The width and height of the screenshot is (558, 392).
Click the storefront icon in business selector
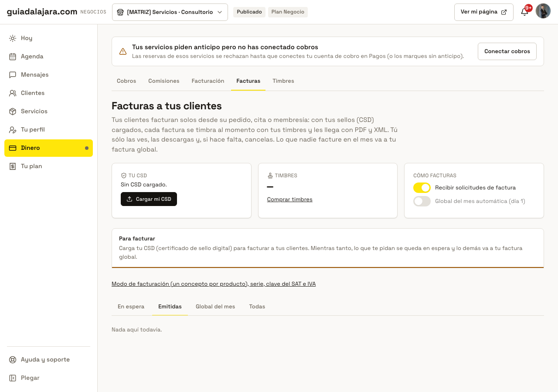click(x=120, y=12)
